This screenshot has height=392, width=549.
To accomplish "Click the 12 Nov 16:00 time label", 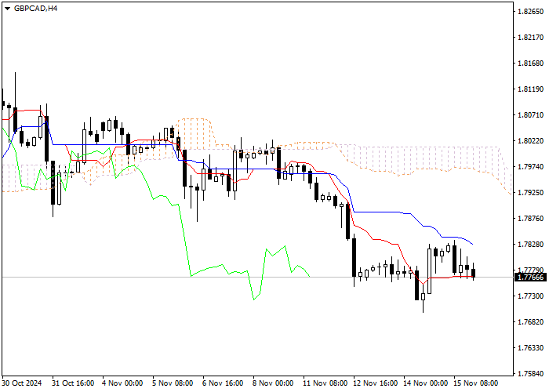I will click(x=376, y=383).
